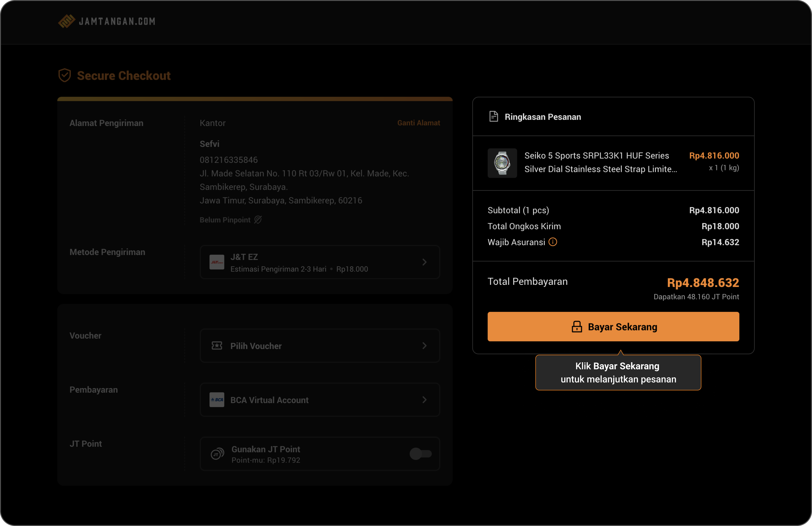The width and height of the screenshot is (812, 526).
Task: Open the J&T EZ shipping option
Action: 320,262
